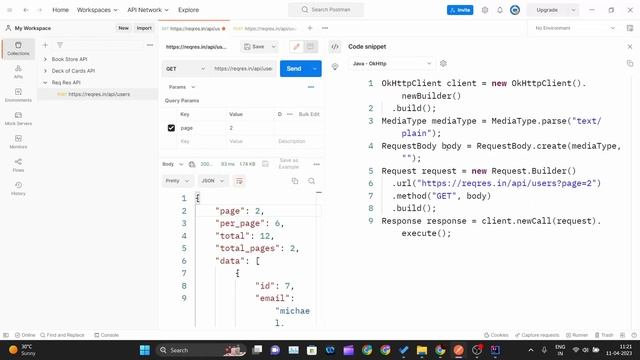
Task: Click the Import button
Action: click(x=144, y=28)
